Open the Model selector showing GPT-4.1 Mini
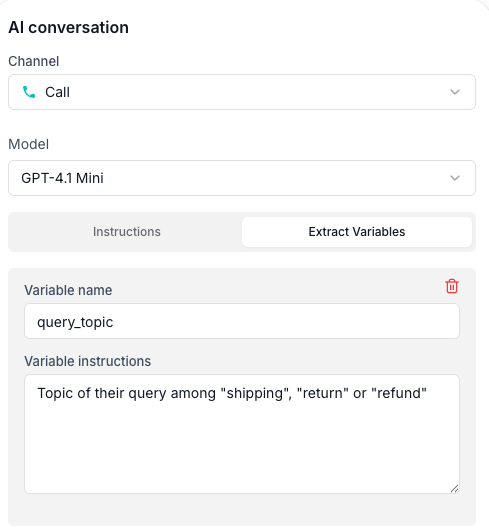The image size is (489, 532). pos(242,178)
